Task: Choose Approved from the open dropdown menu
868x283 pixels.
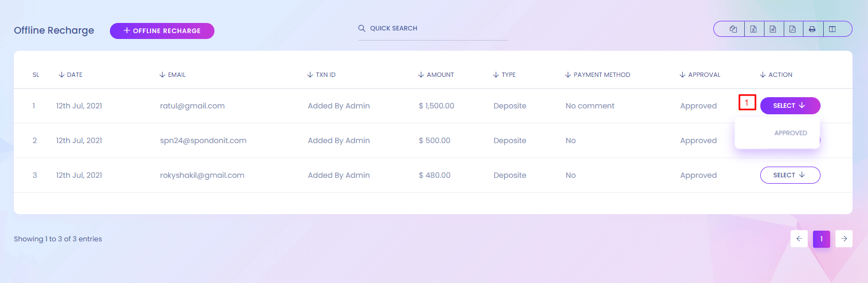Action: click(x=790, y=133)
